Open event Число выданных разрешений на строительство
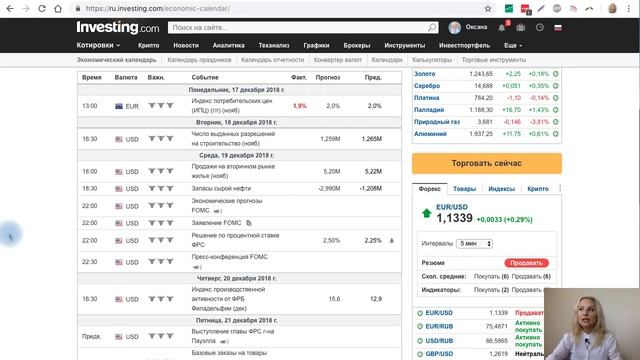This screenshot has height=360, width=640. [x=233, y=139]
